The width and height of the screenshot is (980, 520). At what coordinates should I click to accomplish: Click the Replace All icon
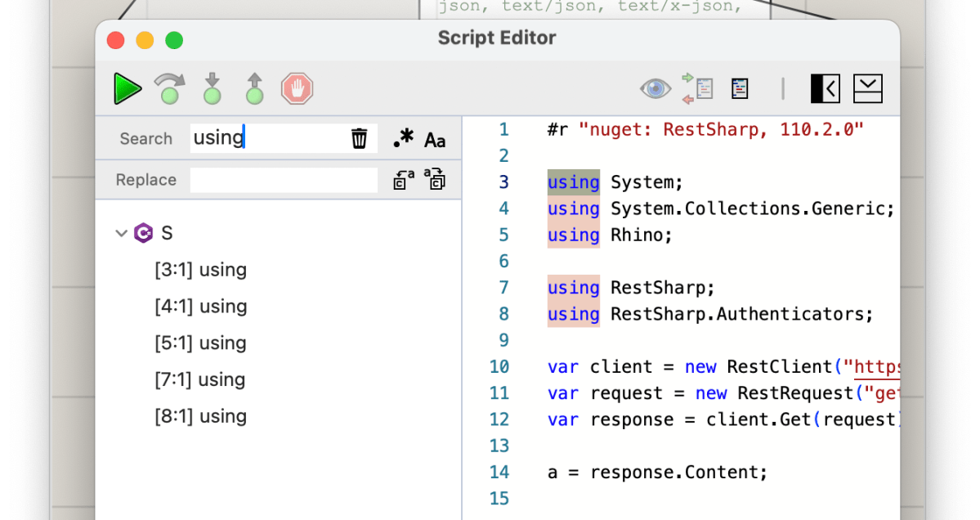point(435,179)
